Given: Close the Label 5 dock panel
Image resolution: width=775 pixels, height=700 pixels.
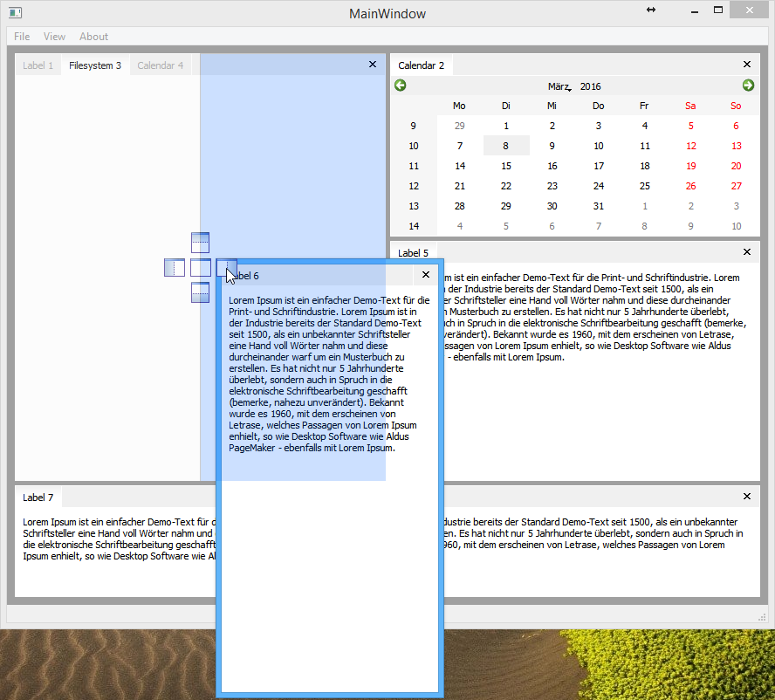Looking at the screenshot, I should tap(747, 252).
